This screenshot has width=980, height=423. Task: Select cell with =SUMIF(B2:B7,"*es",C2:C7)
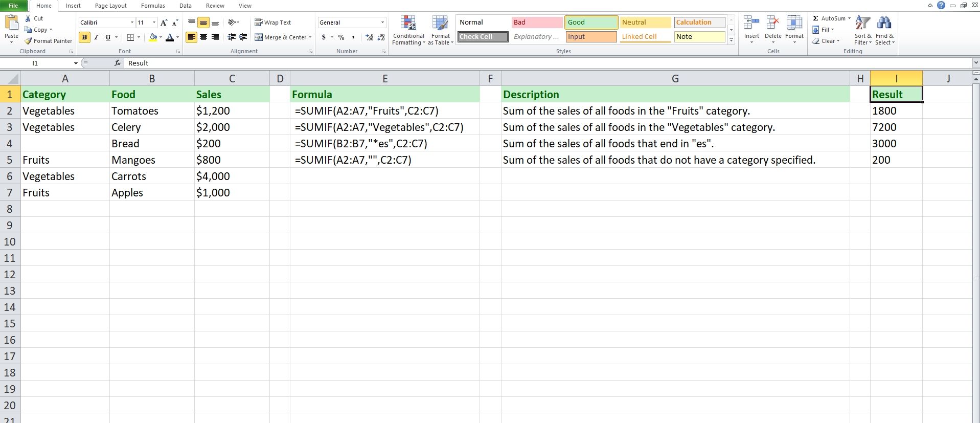point(385,143)
